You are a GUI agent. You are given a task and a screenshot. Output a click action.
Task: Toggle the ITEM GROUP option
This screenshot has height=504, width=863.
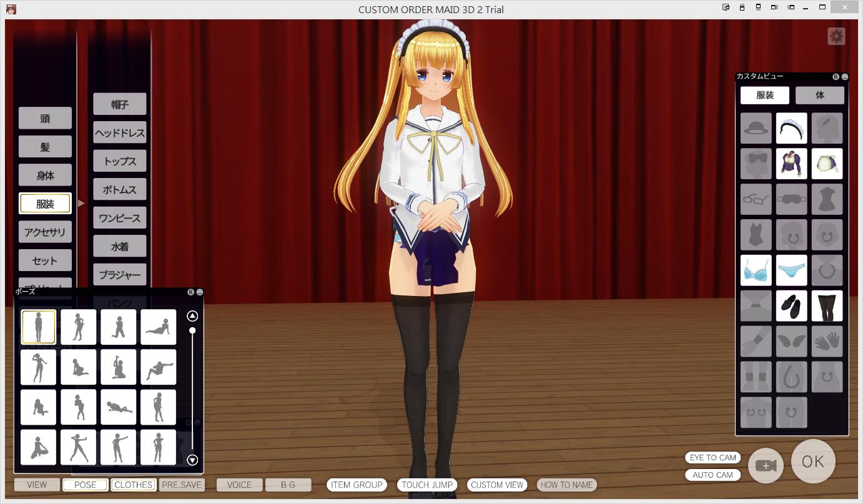[357, 485]
